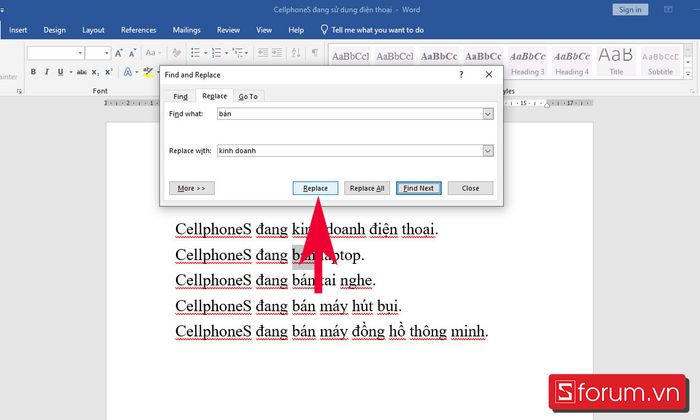Click the Bullets list icon

(195, 53)
